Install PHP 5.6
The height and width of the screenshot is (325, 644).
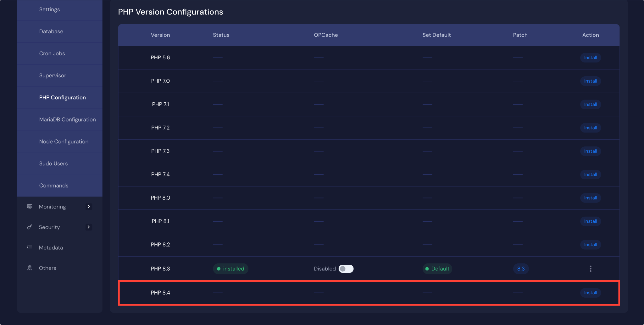590,58
